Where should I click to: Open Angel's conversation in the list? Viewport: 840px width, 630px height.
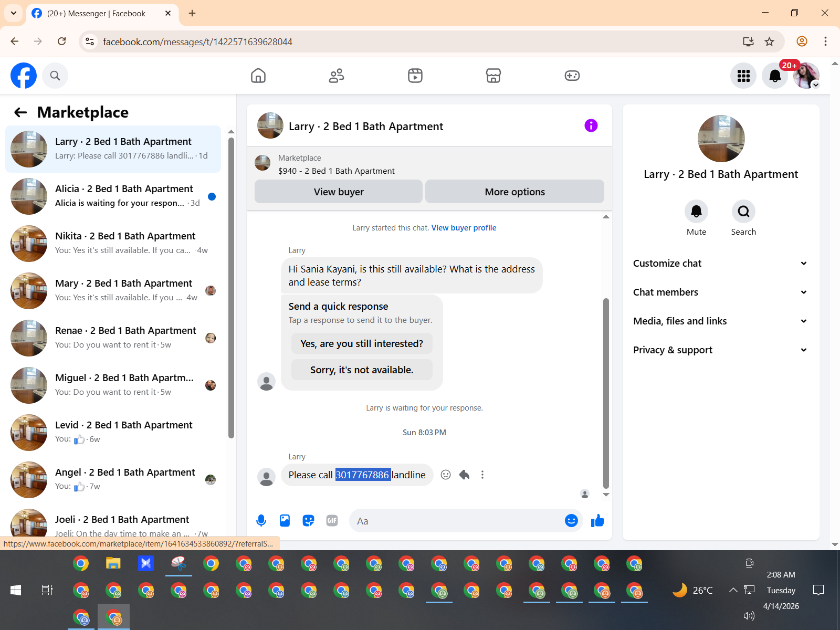(113, 480)
